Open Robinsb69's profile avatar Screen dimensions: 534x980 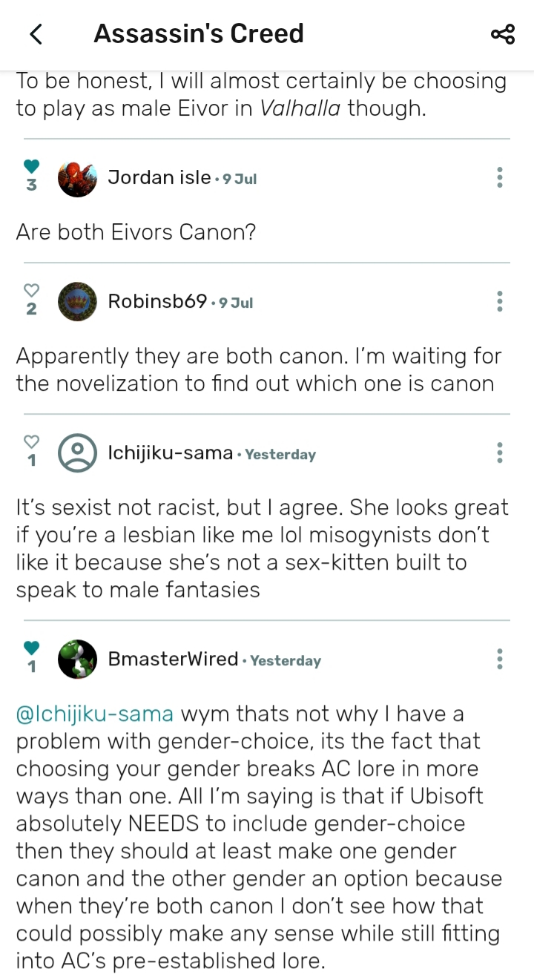[x=77, y=302]
